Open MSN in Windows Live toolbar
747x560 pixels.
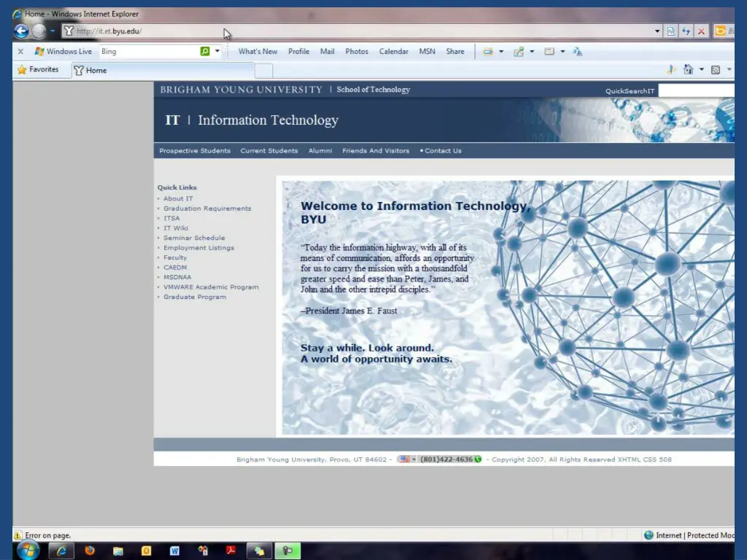(427, 52)
